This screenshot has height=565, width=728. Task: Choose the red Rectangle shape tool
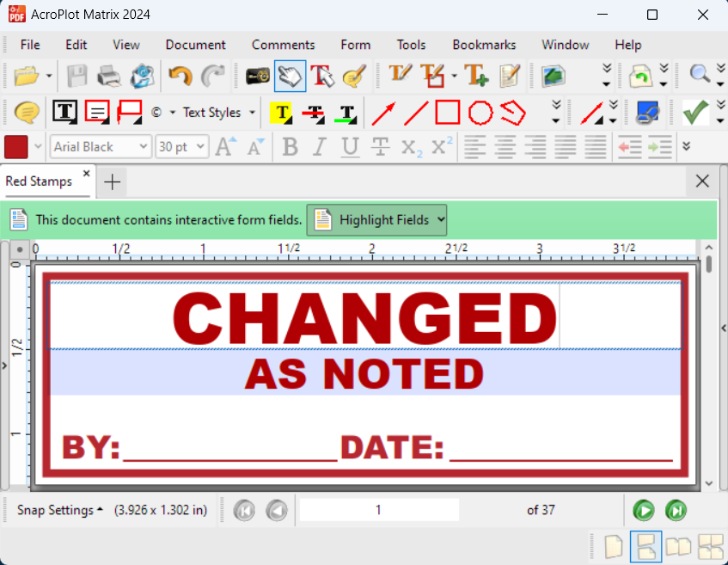447,113
